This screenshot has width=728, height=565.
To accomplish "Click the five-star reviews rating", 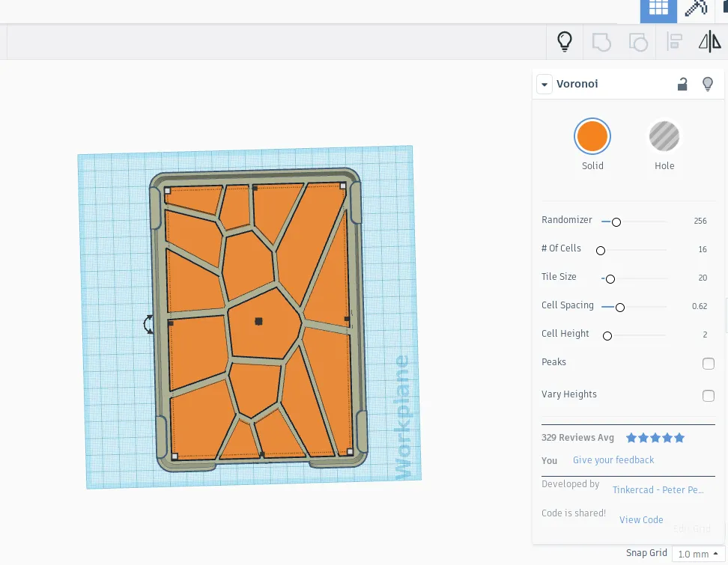I will pyautogui.click(x=655, y=438).
